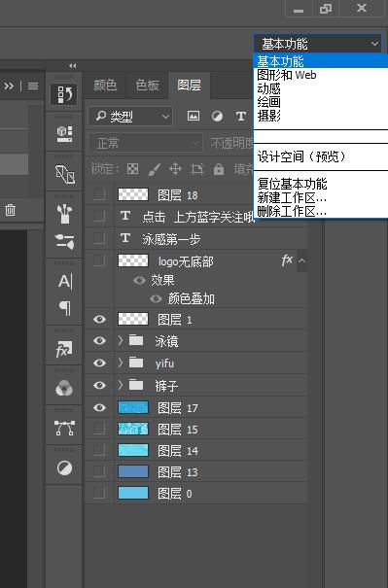Show hidden layer 图层 18

tap(99, 194)
